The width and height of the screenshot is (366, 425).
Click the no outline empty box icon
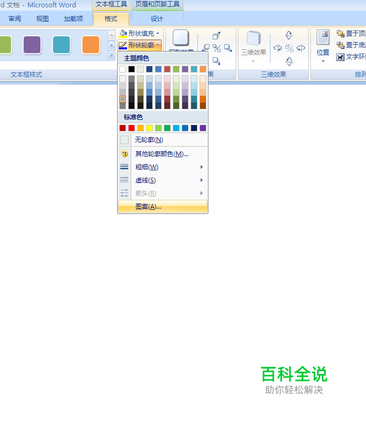tap(124, 140)
